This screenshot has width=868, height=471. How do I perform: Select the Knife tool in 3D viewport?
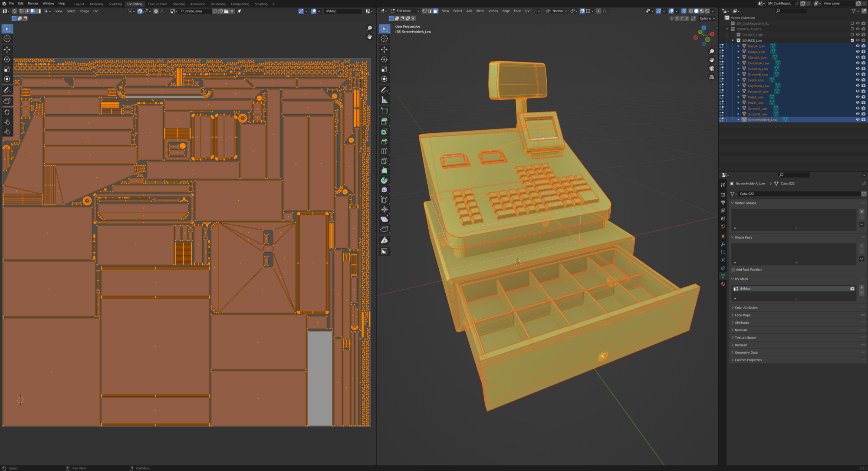[x=384, y=161]
